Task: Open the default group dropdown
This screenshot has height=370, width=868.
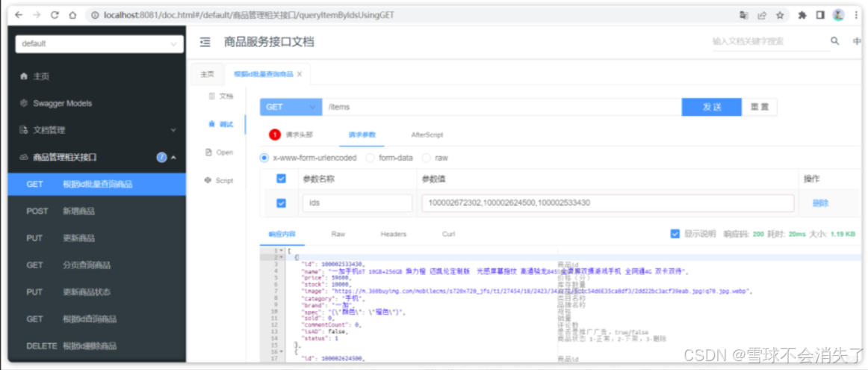Action: point(99,44)
